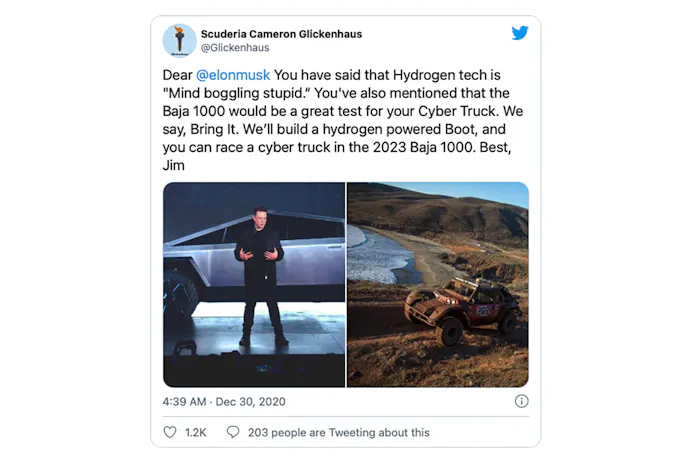Click the Twitter bird logo

click(520, 33)
